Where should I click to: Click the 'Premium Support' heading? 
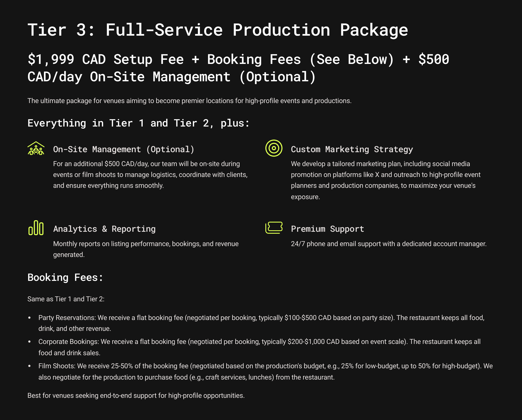pos(327,229)
